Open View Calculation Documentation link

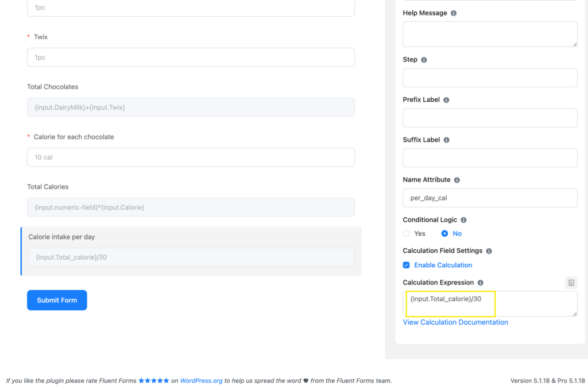point(455,322)
